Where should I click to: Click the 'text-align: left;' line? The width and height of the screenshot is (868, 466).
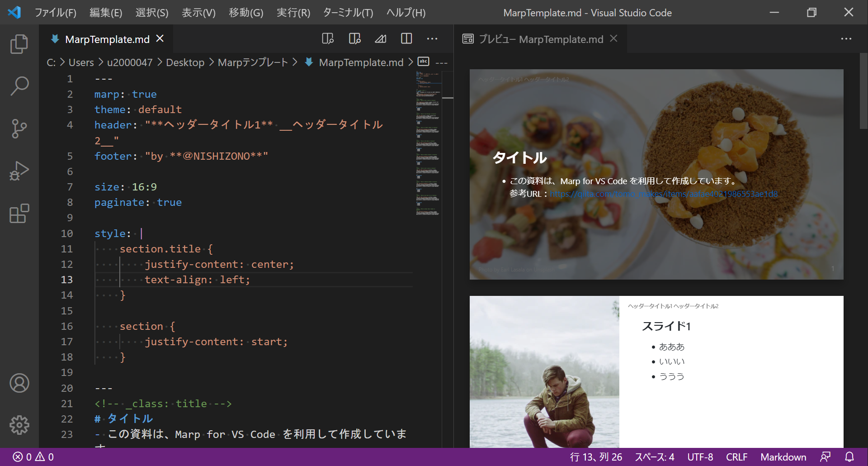197,280
